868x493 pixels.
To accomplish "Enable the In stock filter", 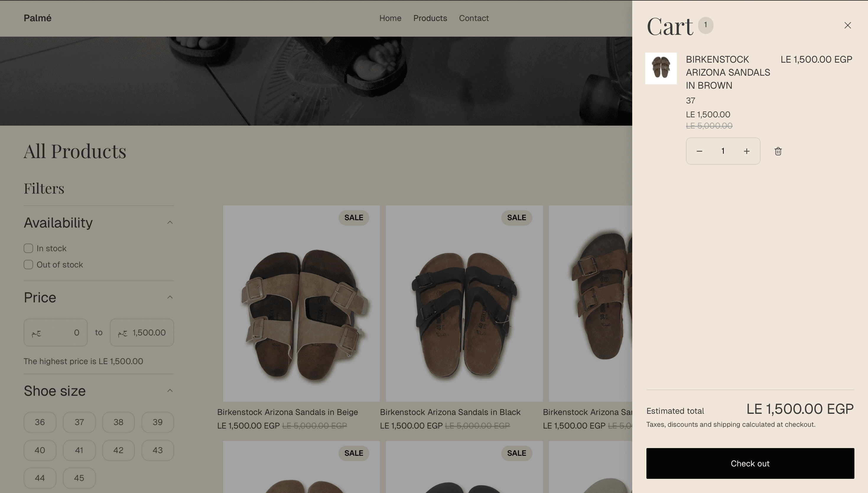I will tap(28, 248).
